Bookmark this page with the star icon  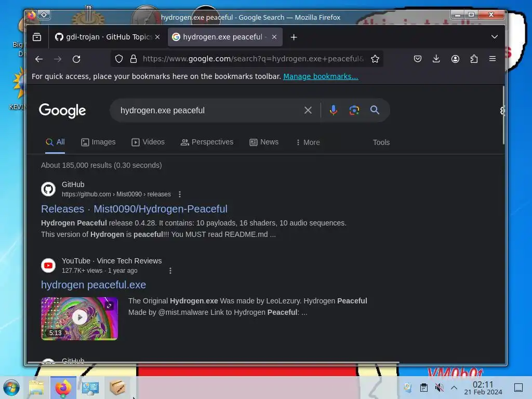coord(375,59)
